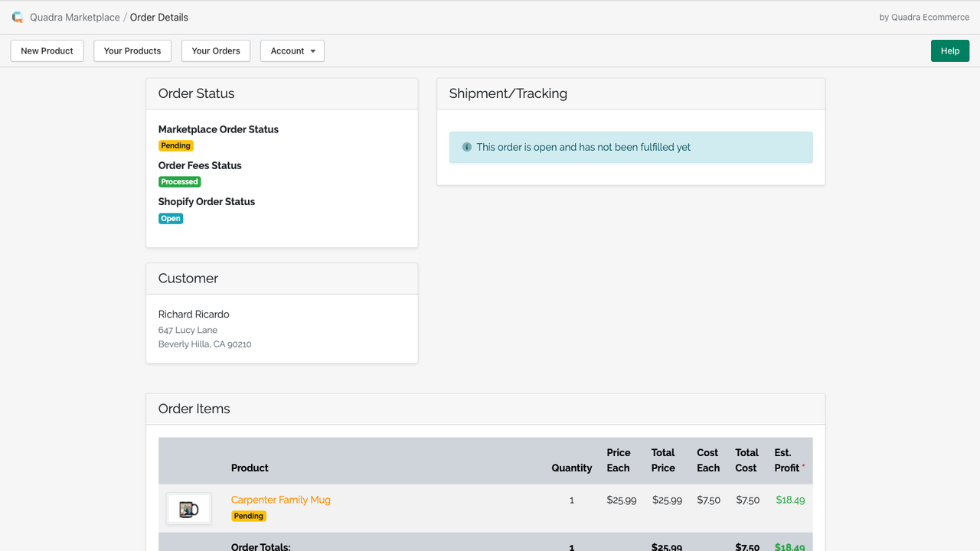Navigate to the Quadra Marketplace breadcrumb link
The height and width of the screenshot is (551, 980).
coord(74,17)
